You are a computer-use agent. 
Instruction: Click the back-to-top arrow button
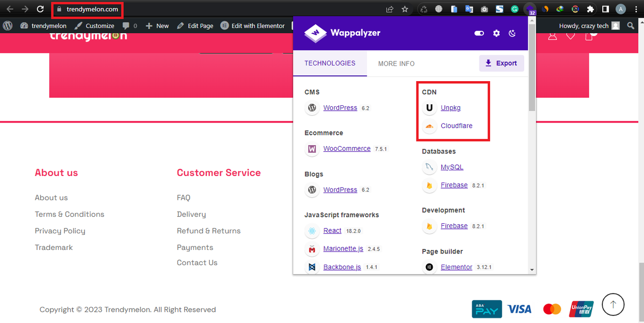[x=613, y=304]
